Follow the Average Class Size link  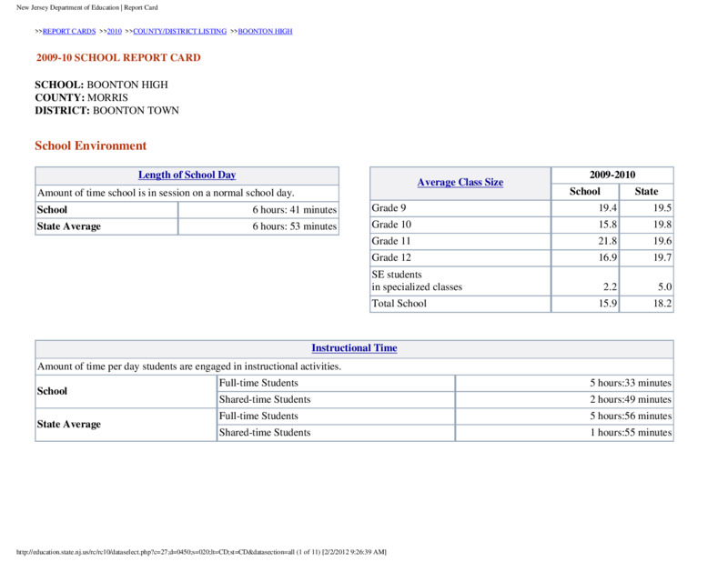click(x=460, y=183)
